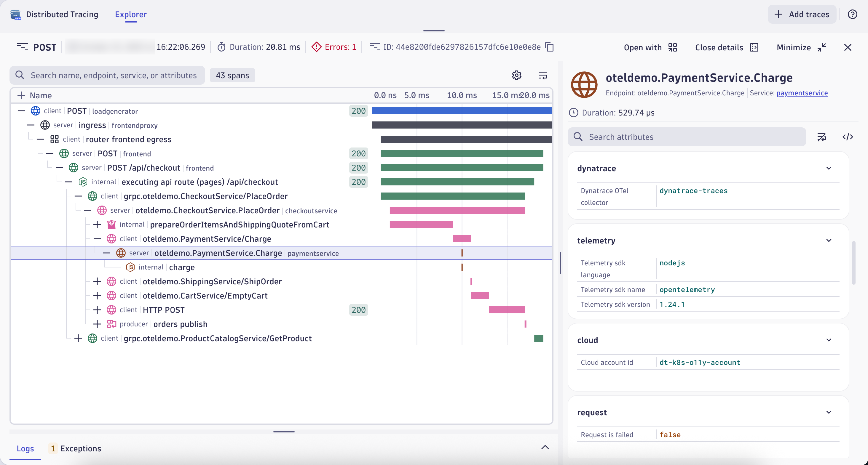Click the errors icon showing Errors: 1
868x465 pixels.
click(x=316, y=46)
